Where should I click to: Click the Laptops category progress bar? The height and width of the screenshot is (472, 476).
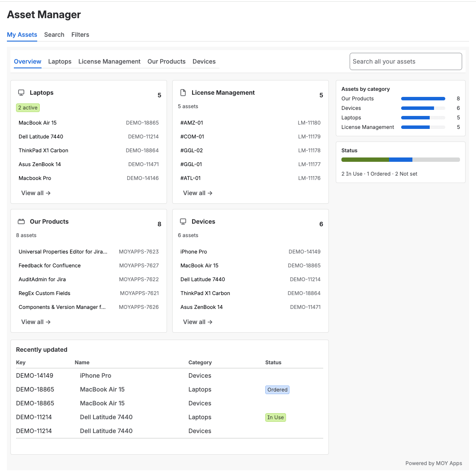[423, 118]
